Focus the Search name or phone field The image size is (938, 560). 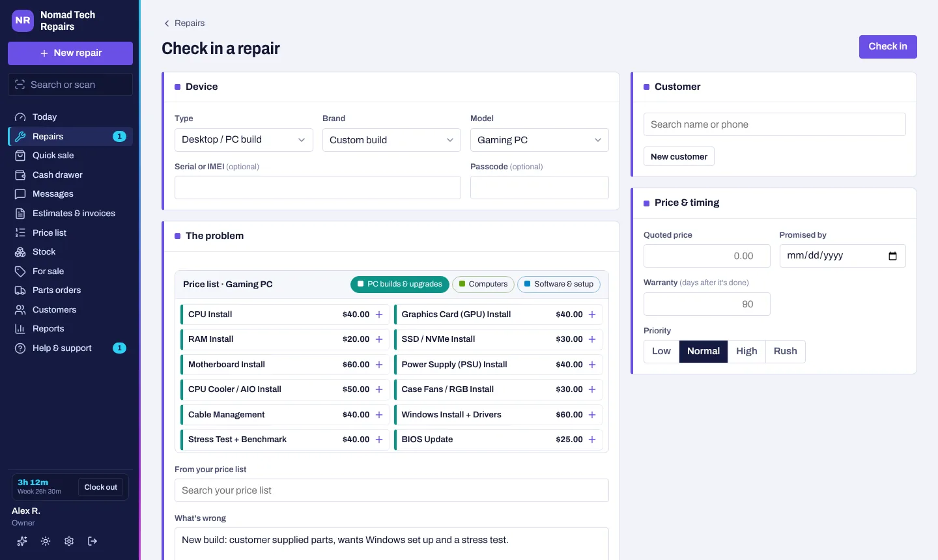pos(775,124)
